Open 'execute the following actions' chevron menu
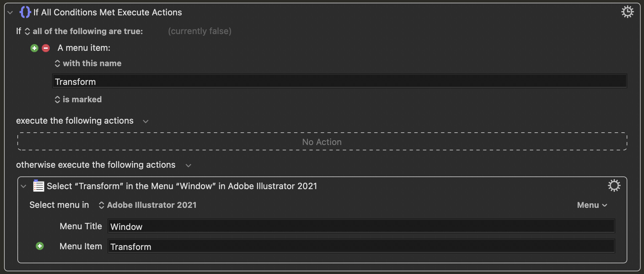644x274 pixels. [146, 121]
